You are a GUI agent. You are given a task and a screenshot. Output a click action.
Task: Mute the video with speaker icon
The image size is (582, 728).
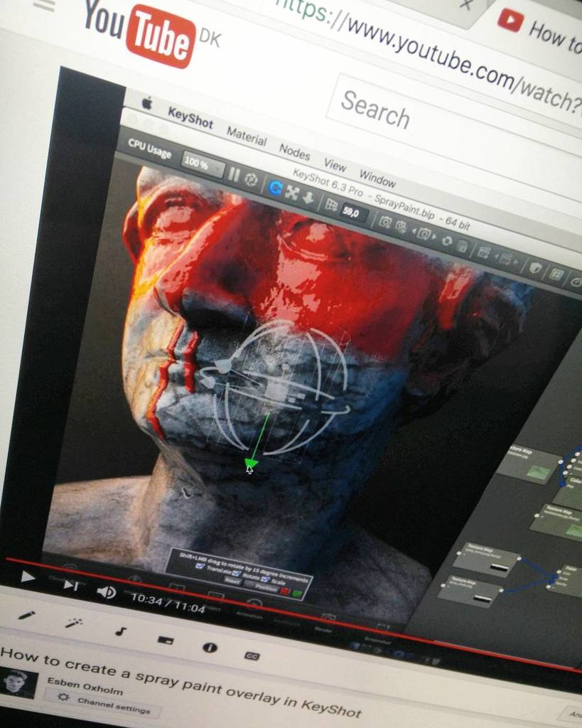(x=107, y=592)
